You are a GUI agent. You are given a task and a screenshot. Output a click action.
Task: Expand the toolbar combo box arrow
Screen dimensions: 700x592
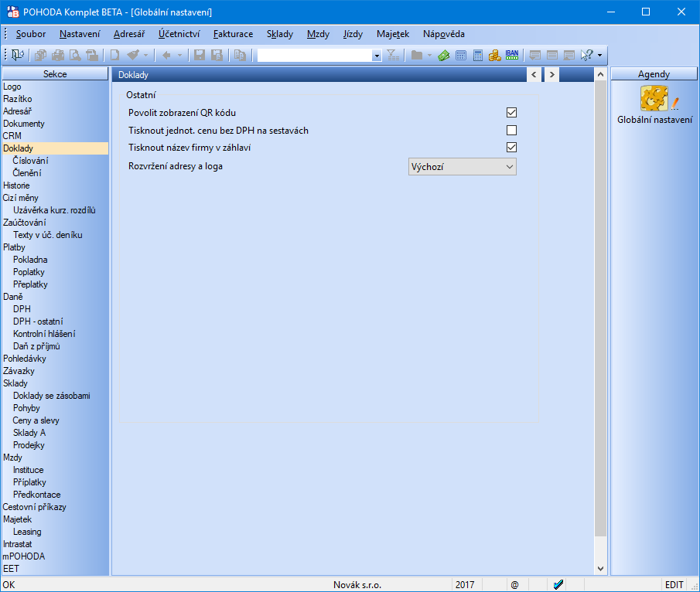[x=377, y=56]
